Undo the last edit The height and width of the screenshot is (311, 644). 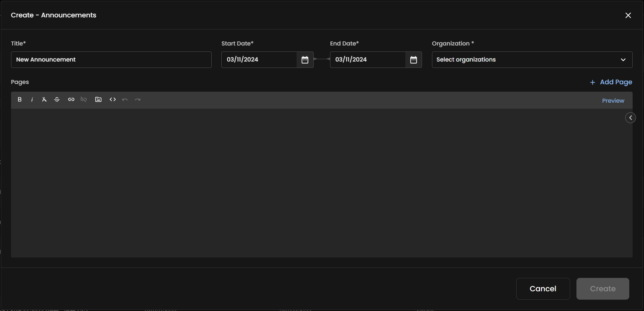pos(124,99)
